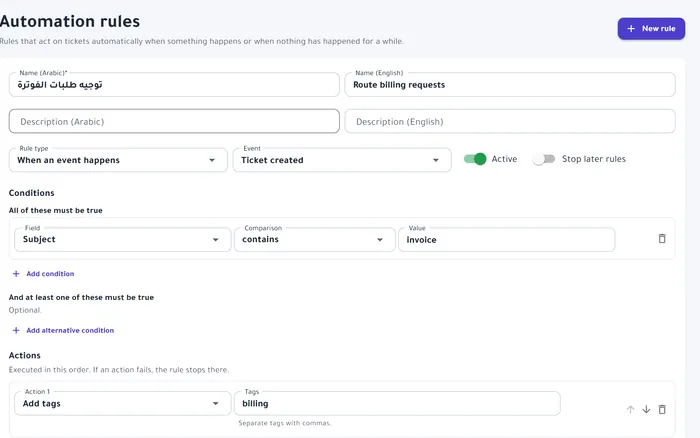This screenshot has width=700, height=438.
Task: Click 'Separate tags with commas.' hint
Action: [x=285, y=423]
